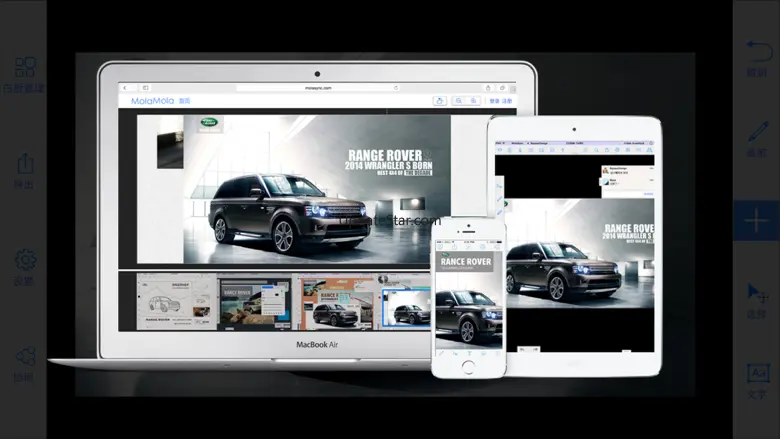Click the iPhone home button
This screenshot has width=780, height=439.
468,367
